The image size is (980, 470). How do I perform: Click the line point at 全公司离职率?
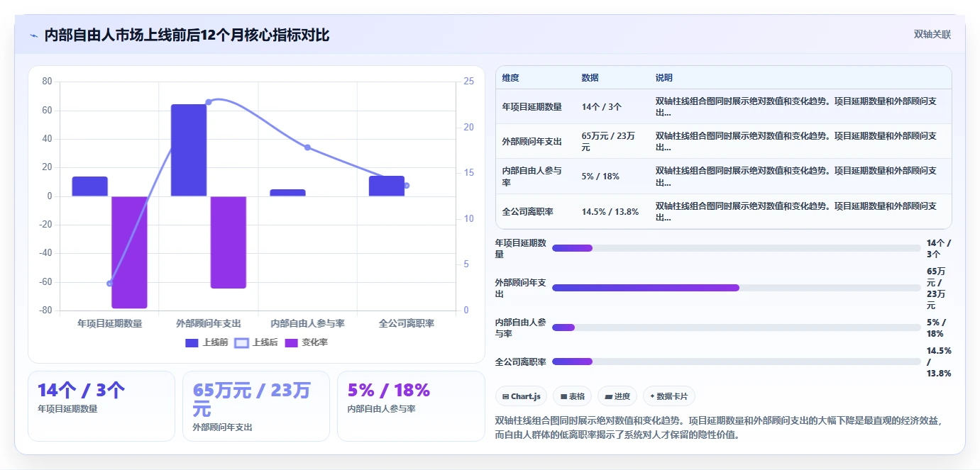pyautogui.click(x=407, y=186)
